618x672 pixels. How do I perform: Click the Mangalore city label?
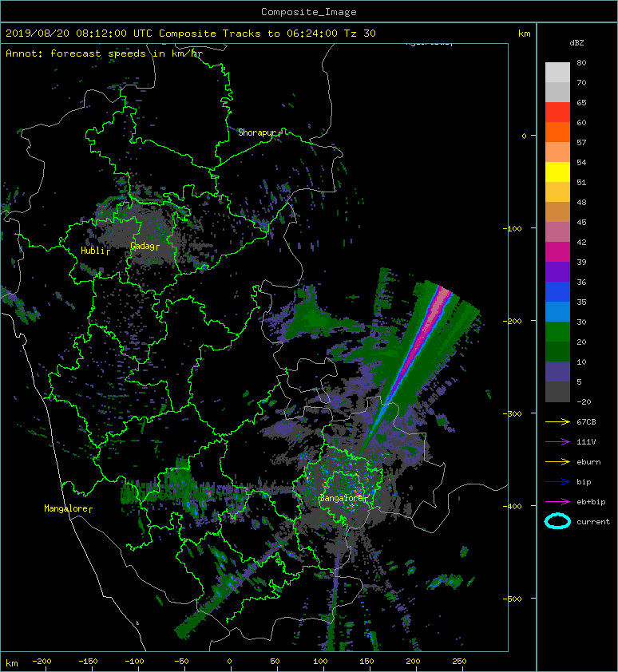(65, 508)
